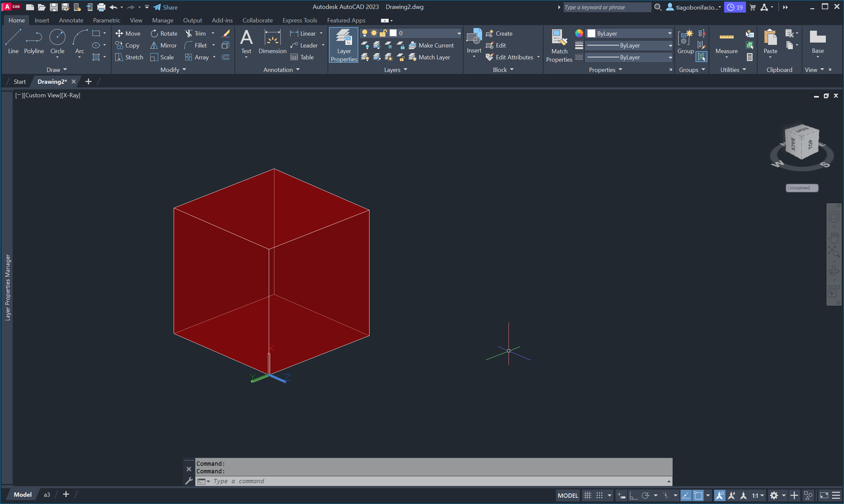Expand the Draw panel
This screenshot has width=844, height=504.
pos(56,70)
